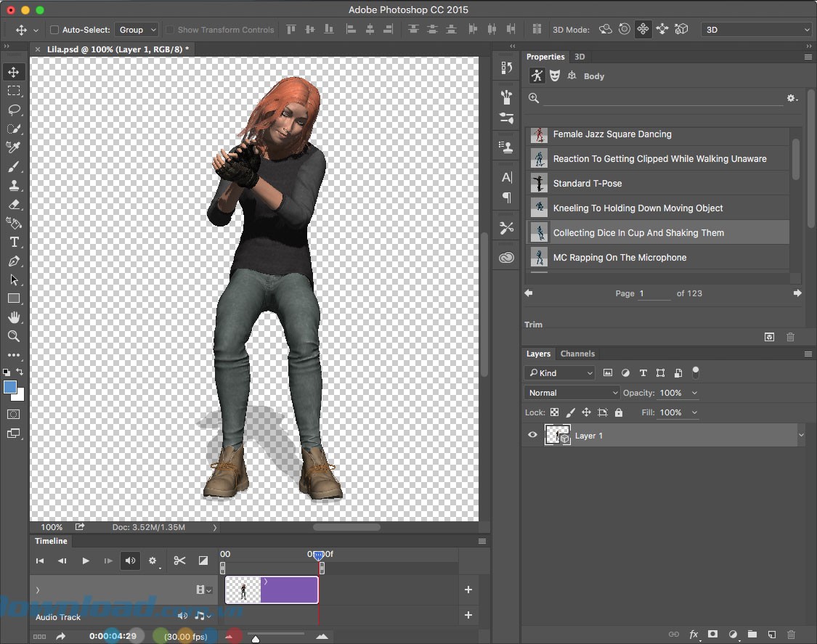This screenshot has width=817, height=644.
Task: Select the Zoom tool
Action: [x=14, y=336]
